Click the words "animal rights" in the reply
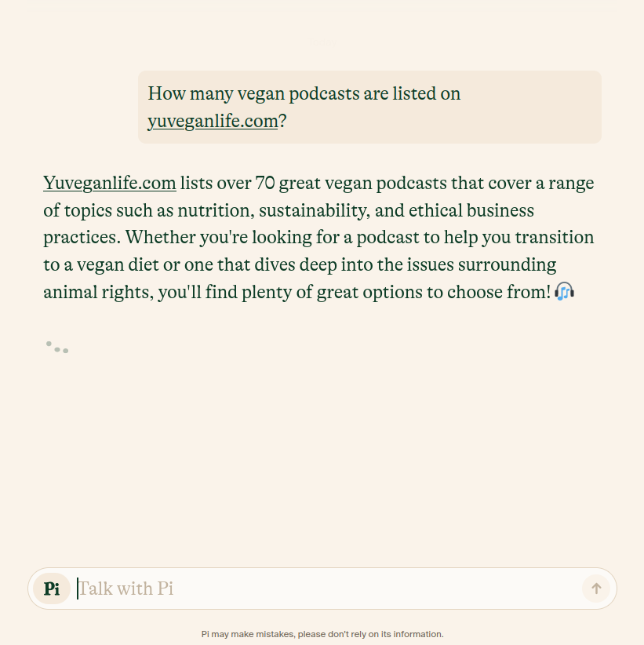 98,292
